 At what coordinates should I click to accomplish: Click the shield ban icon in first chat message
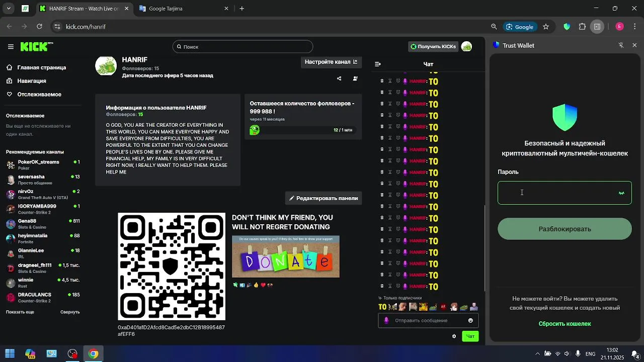(398, 81)
